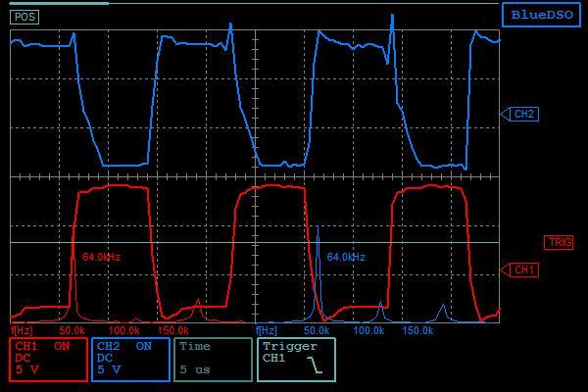Click the blue 150.0k axis tick label
This screenshot has height=392, width=588.
(x=417, y=330)
